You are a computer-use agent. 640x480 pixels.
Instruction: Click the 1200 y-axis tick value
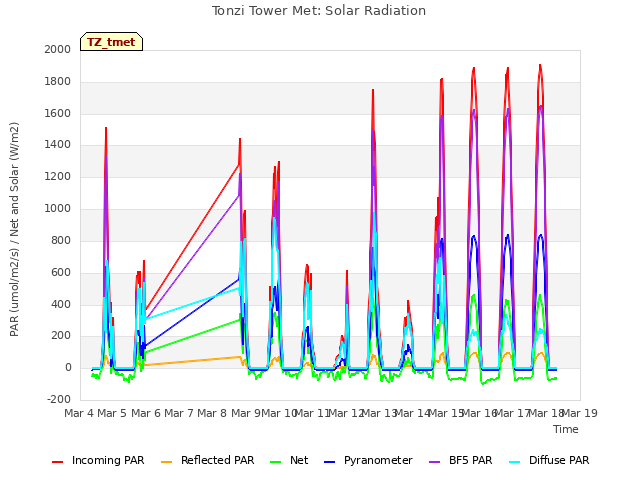58,176
